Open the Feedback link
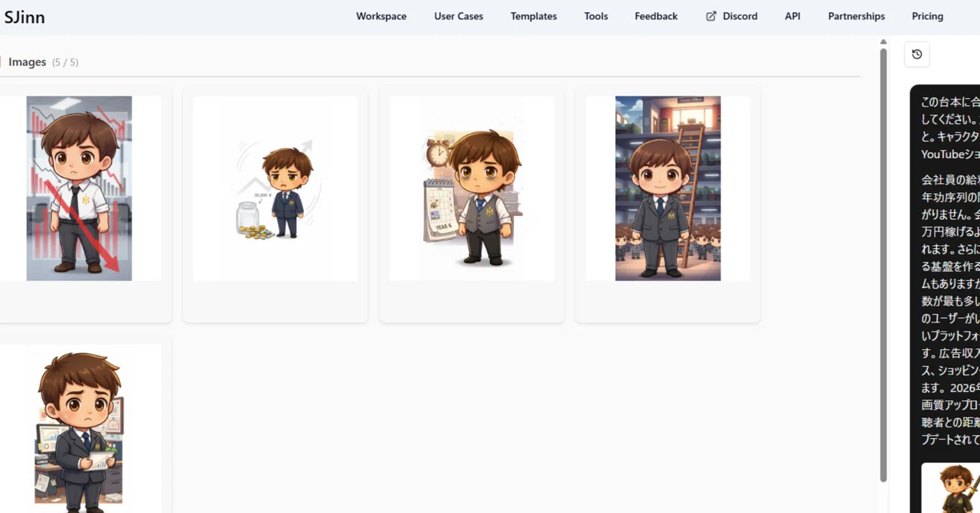 [656, 16]
